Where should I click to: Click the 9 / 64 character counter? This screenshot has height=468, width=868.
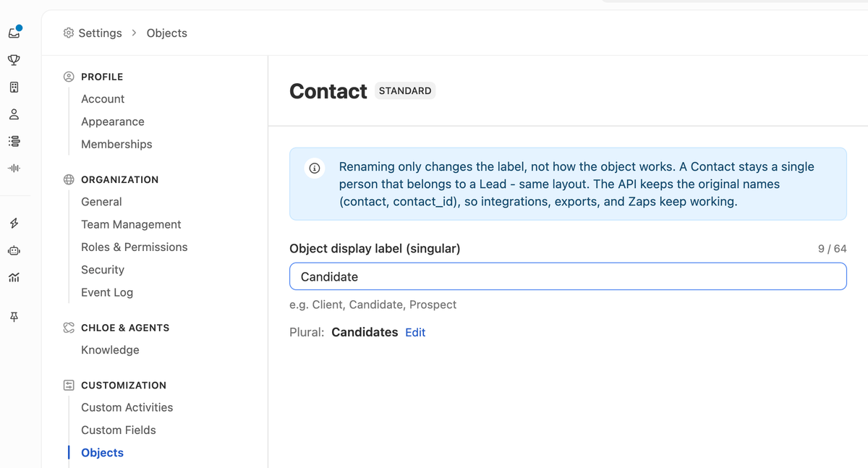tap(832, 249)
